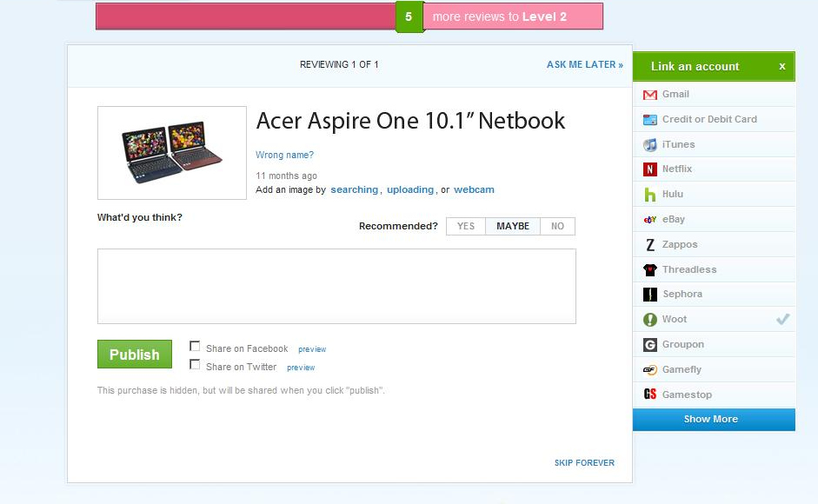
Task: Click the green Hulu h icon
Action: coord(650,195)
